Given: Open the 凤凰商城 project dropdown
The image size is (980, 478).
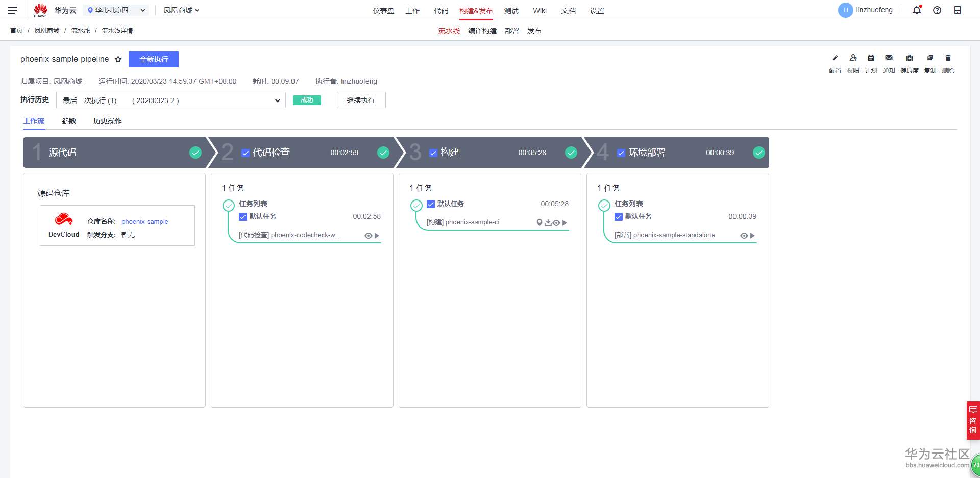Looking at the screenshot, I should tap(181, 10).
